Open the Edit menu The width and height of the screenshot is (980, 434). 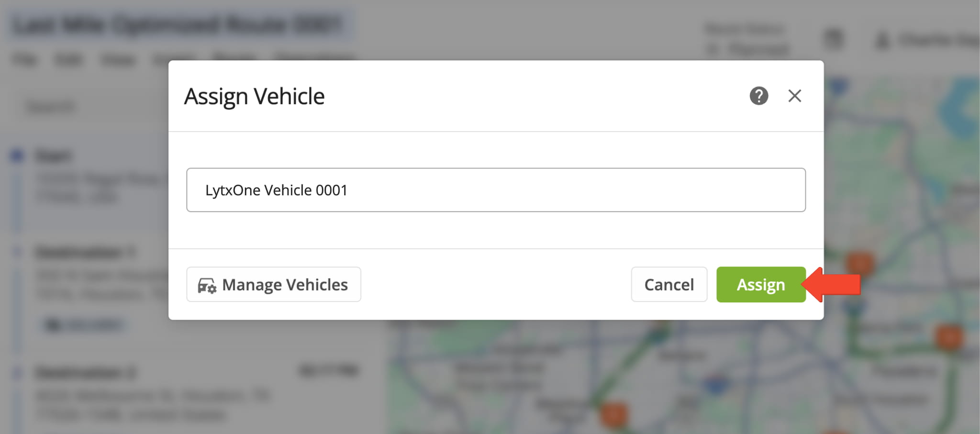pos(68,60)
